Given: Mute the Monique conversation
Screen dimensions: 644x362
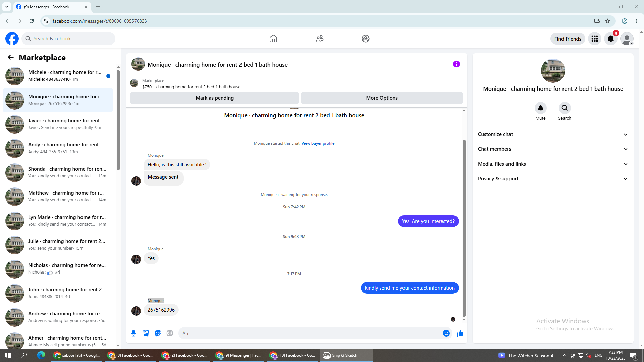Looking at the screenshot, I should (x=540, y=108).
